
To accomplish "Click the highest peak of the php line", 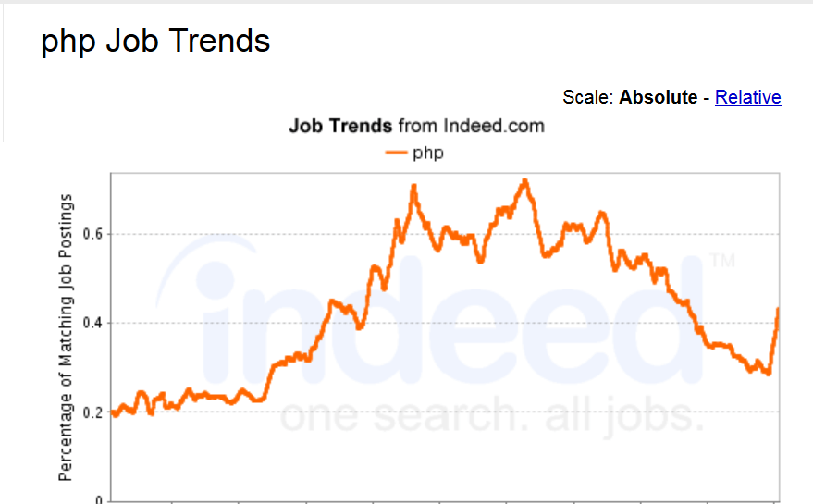I will [524, 181].
